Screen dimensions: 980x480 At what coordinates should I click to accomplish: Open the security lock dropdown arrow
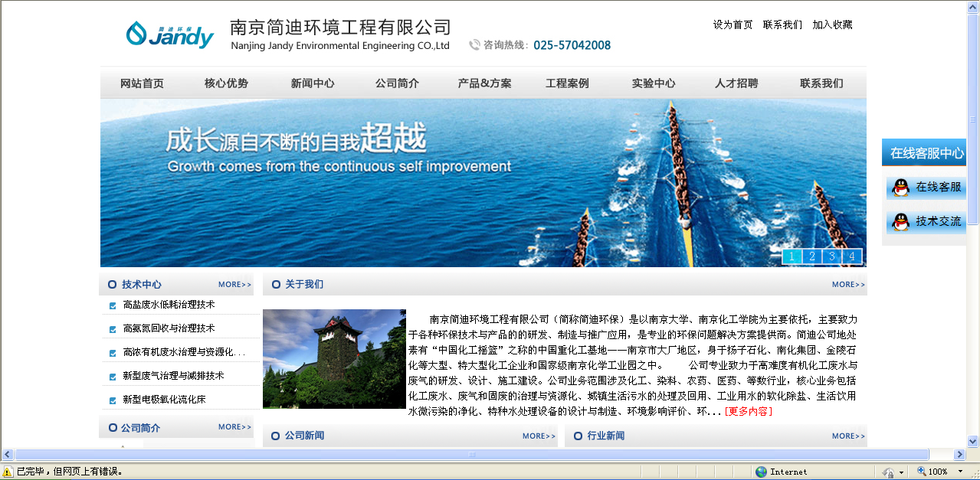pyautogui.click(x=901, y=472)
